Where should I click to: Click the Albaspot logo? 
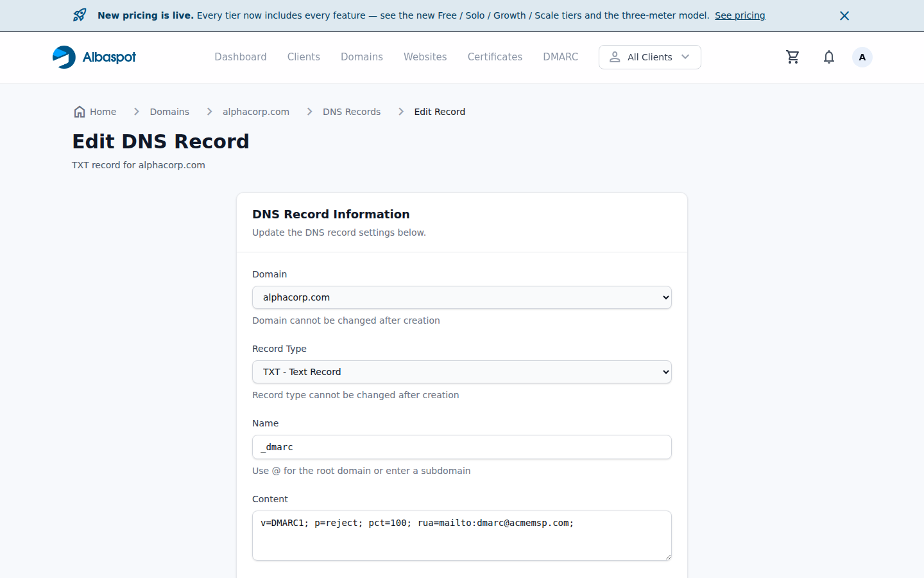94,57
